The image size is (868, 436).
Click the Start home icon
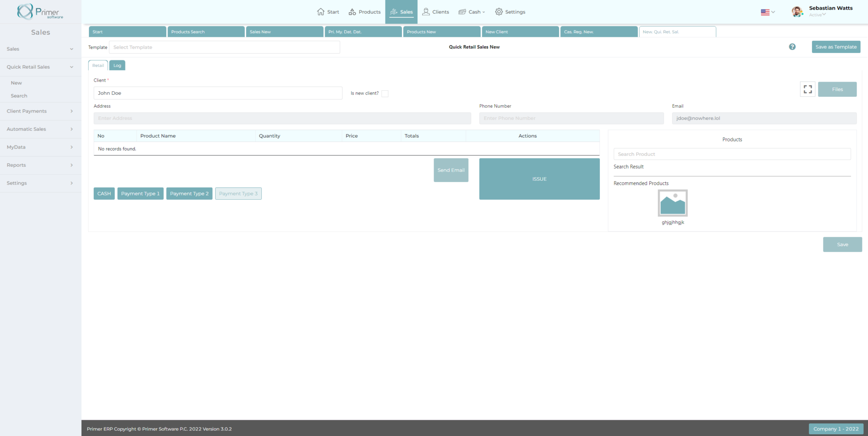click(x=321, y=12)
